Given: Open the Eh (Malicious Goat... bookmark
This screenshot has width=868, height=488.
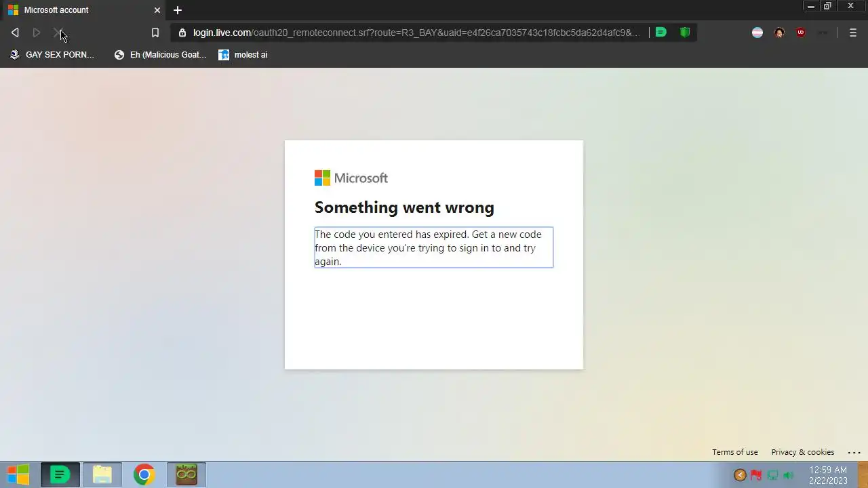Looking at the screenshot, I should [161, 55].
